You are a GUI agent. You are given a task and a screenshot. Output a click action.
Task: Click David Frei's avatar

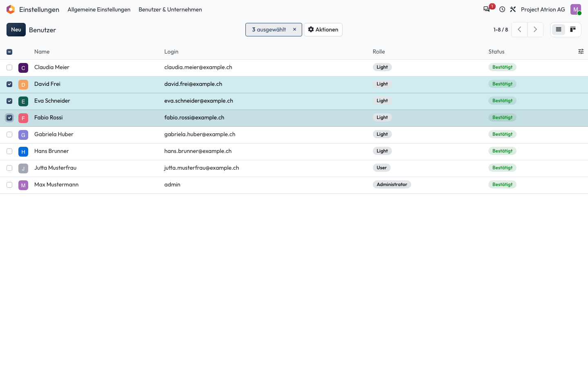pos(23,85)
